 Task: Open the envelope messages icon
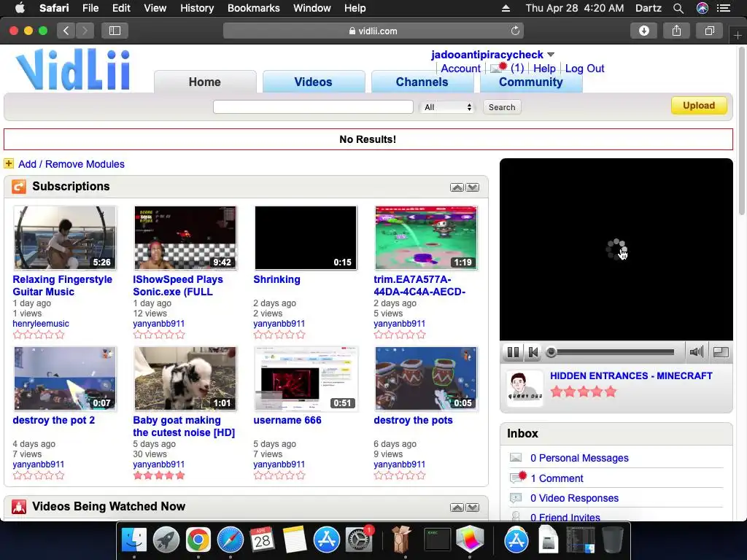[x=499, y=68]
